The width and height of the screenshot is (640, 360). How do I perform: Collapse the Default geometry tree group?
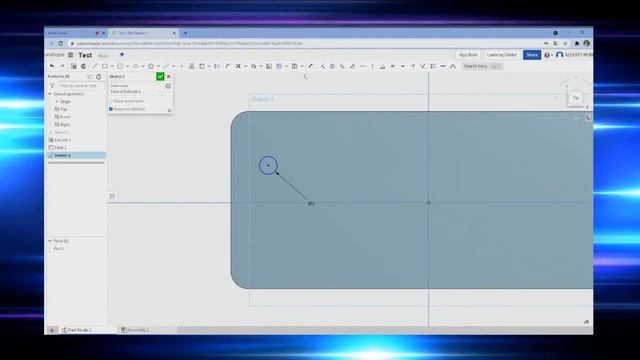coord(50,94)
